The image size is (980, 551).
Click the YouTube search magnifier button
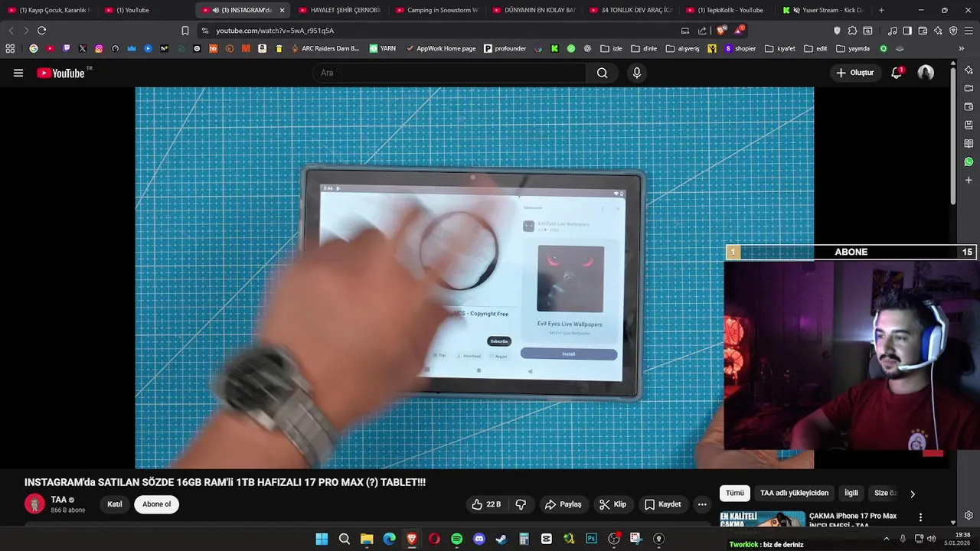[602, 73]
